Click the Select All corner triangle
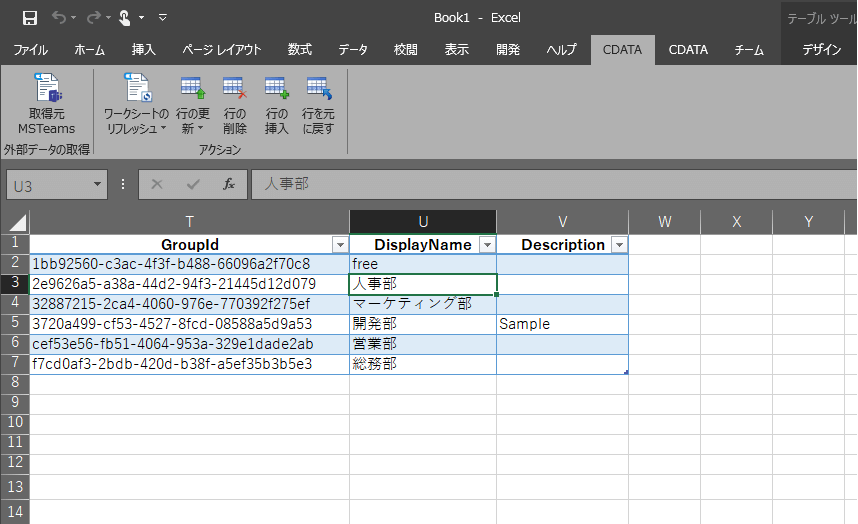858x524 pixels. coord(16,222)
